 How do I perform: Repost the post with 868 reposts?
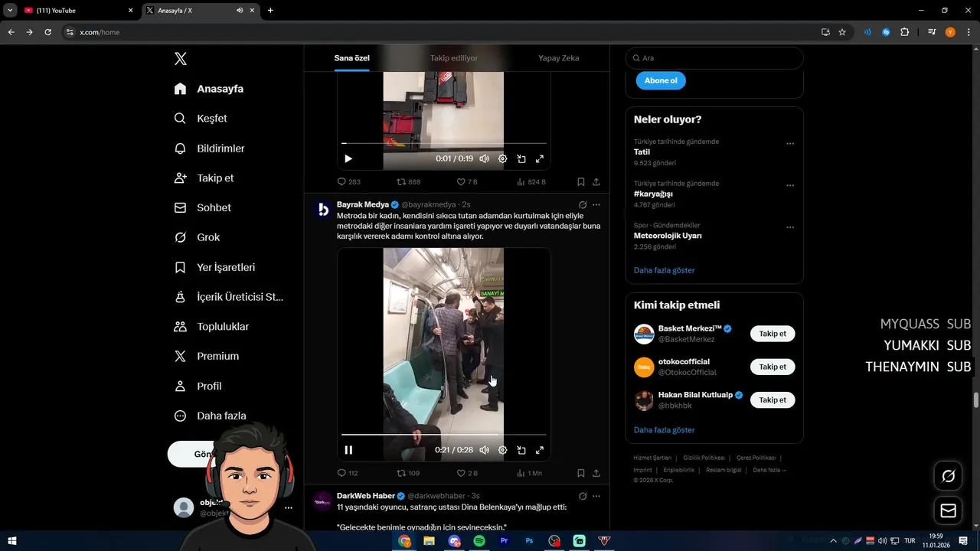(408, 182)
